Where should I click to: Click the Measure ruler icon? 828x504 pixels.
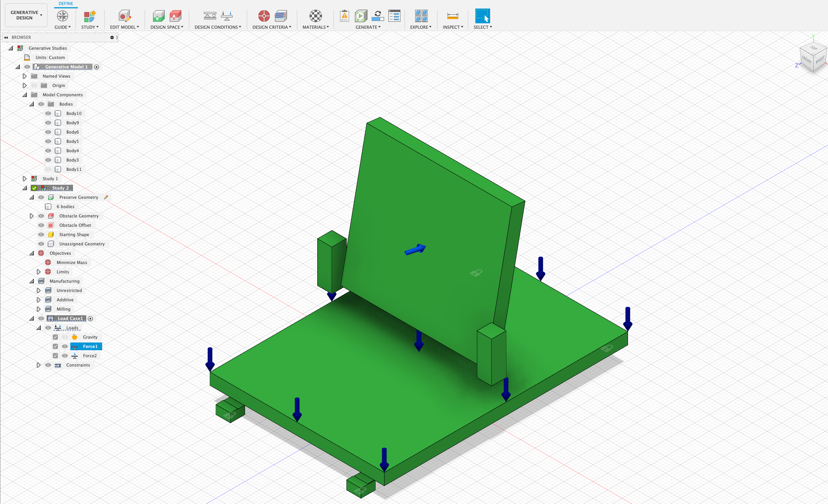tap(452, 16)
